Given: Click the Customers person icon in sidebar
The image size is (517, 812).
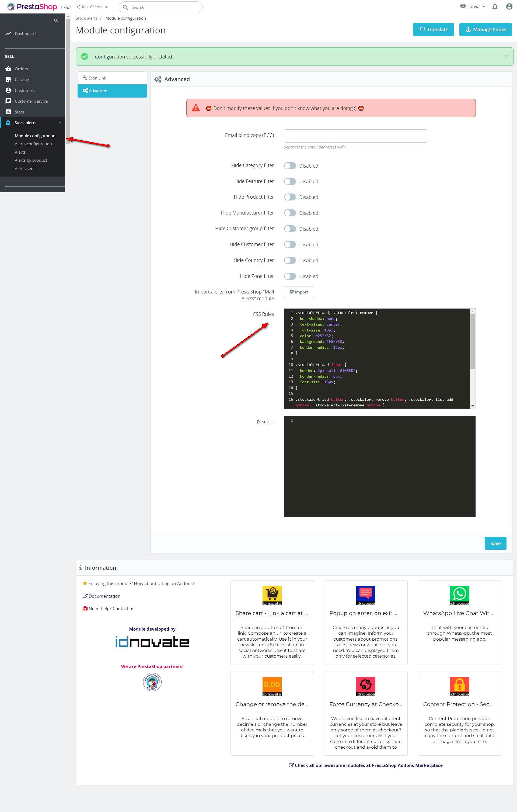Looking at the screenshot, I should point(8,90).
